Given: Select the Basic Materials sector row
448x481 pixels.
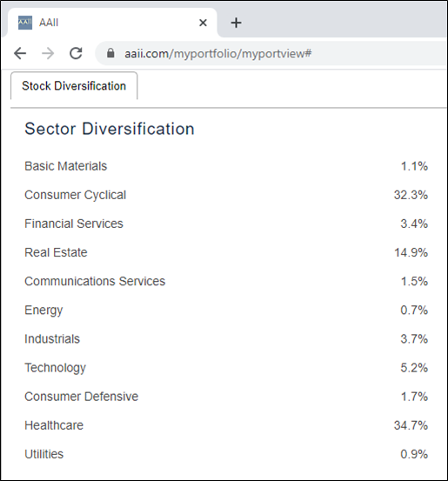Looking at the screenshot, I should pos(226,166).
